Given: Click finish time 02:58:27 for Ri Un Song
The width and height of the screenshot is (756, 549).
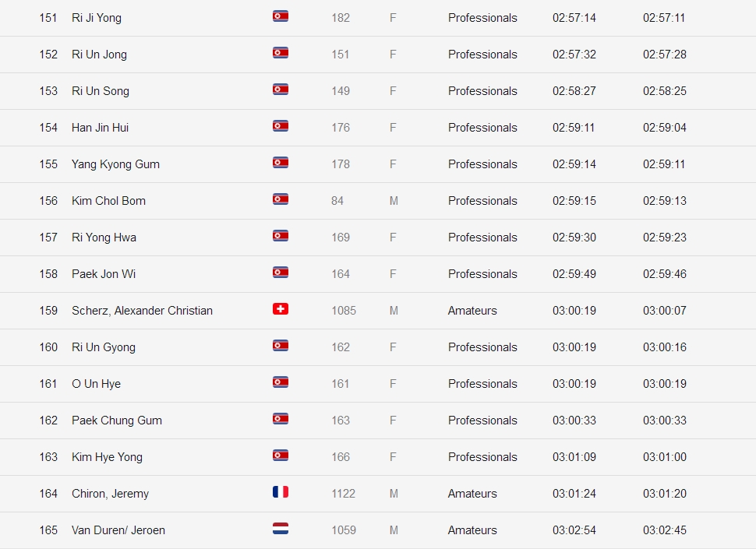Looking at the screenshot, I should pyautogui.click(x=574, y=91).
